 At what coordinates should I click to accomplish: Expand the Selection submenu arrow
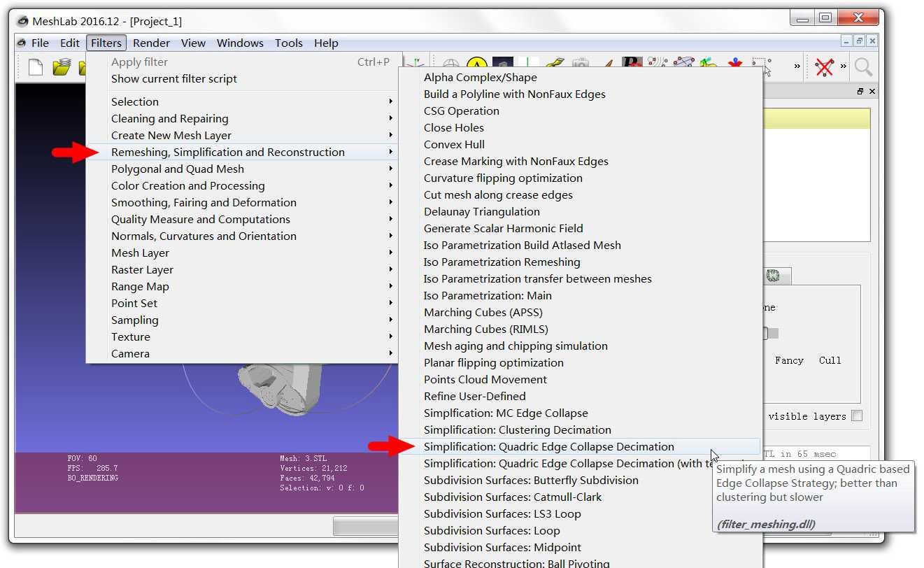(391, 101)
